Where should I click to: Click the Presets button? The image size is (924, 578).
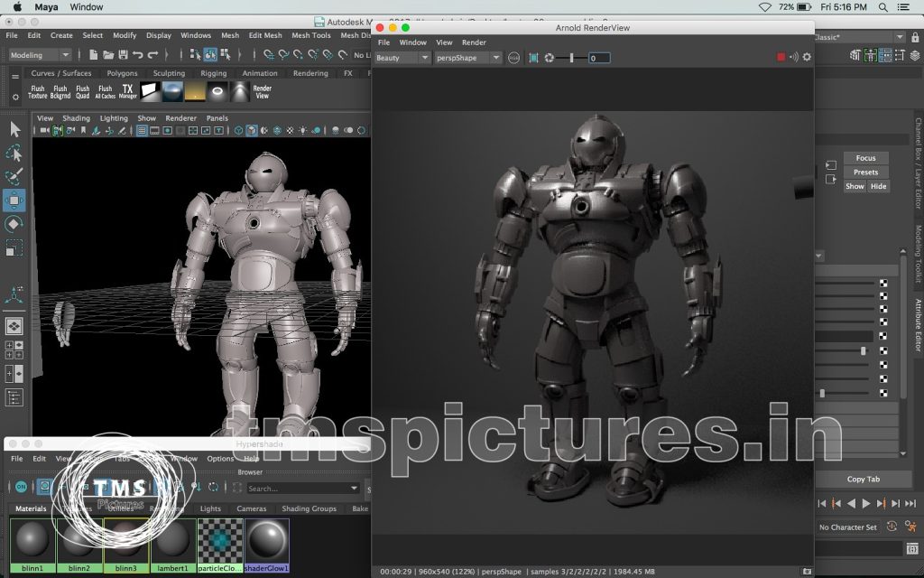[x=865, y=172]
